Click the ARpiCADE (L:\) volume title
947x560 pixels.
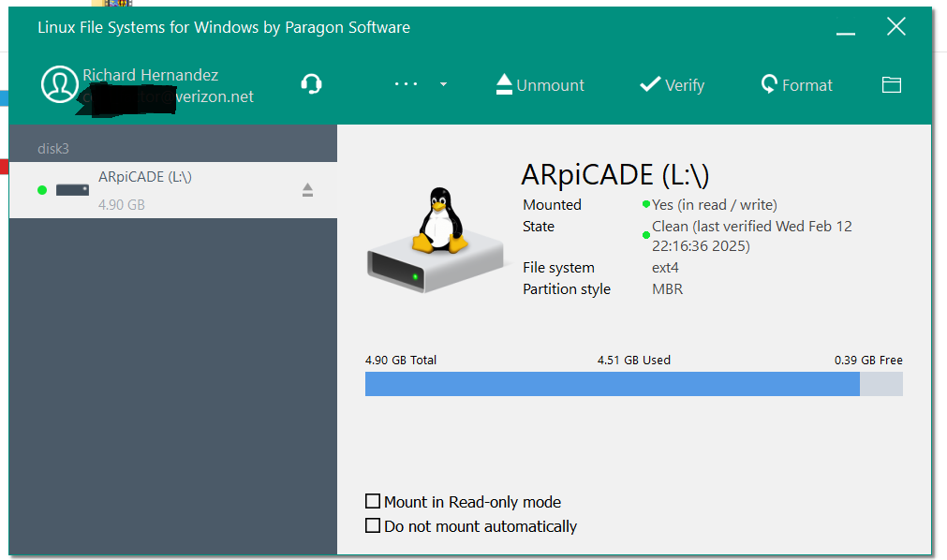[x=614, y=175]
